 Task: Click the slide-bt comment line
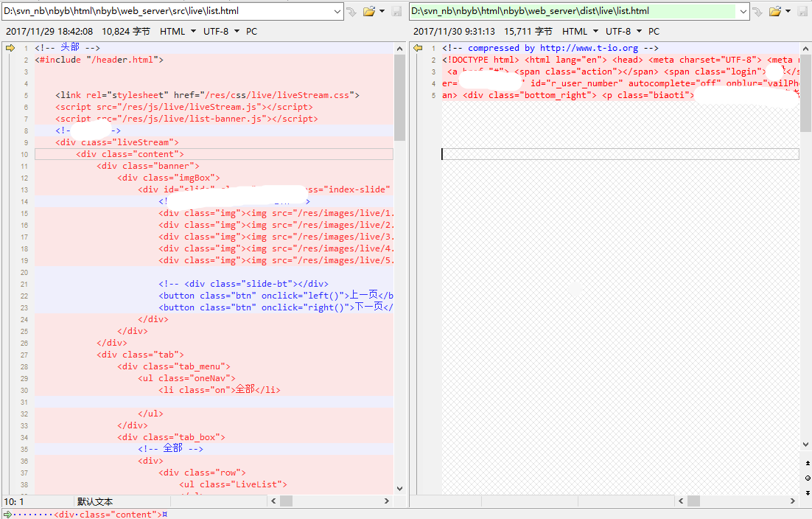[x=243, y=284]
